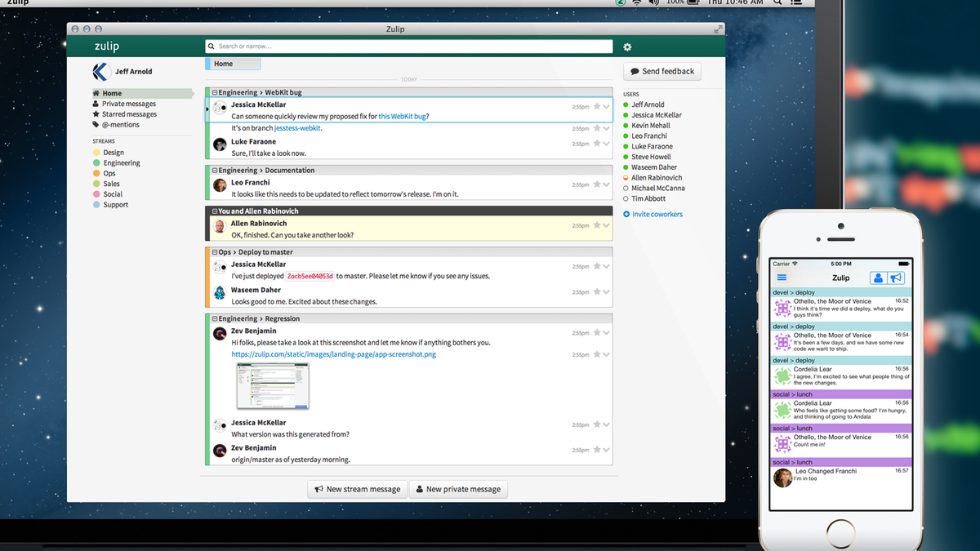The image size is (980, 551).
Task: Click the magnifier icon in search box
Action: (x=212, y=47)
